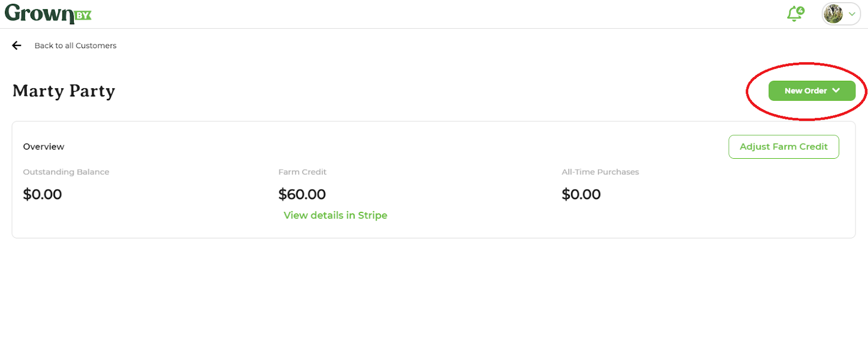Click the notification count badge on bell
The image size is (868, 344).
point(801,10)
